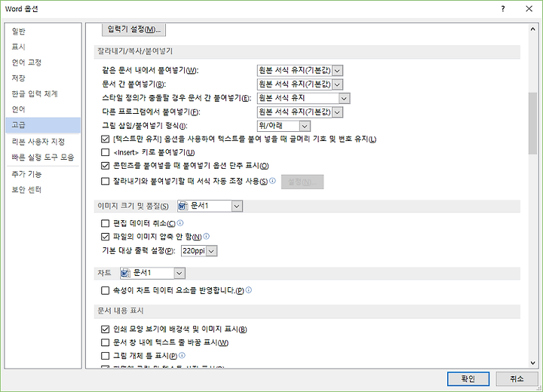The image size is (543, 392).
Task: Click the scrollbar up arrow
Action: coord(532,29)
